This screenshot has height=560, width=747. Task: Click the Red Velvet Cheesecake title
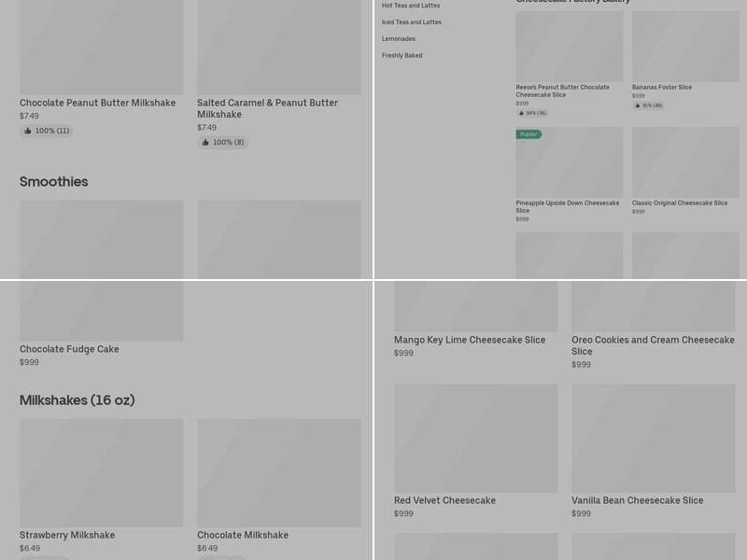(x=445, y=500)
